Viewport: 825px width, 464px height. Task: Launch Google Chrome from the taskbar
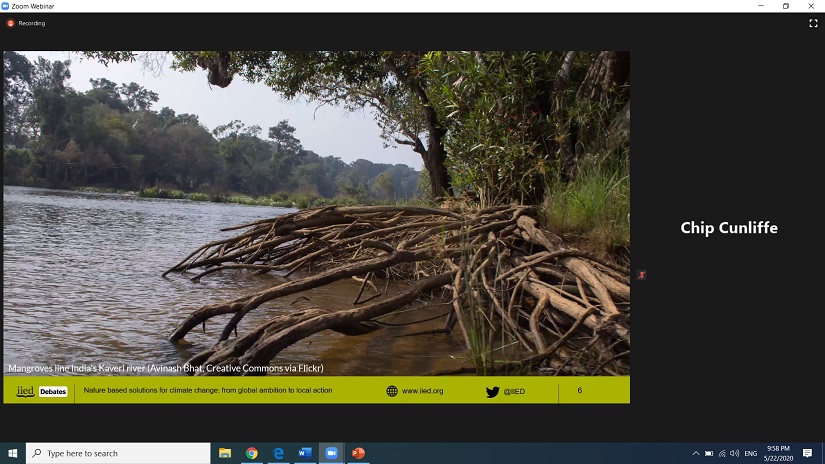[252, 453]
